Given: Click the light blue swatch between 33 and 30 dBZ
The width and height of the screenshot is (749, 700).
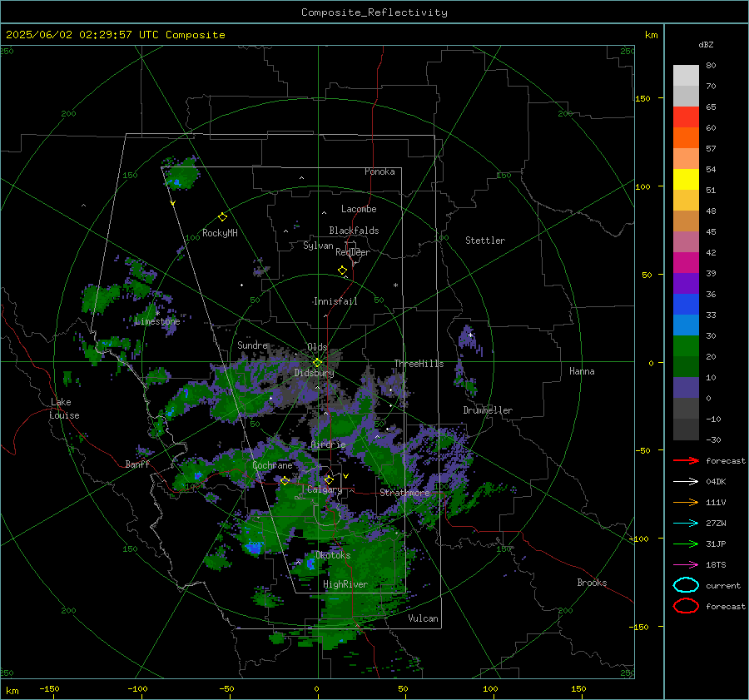Looking at the screenshot, I should point(686,325).
